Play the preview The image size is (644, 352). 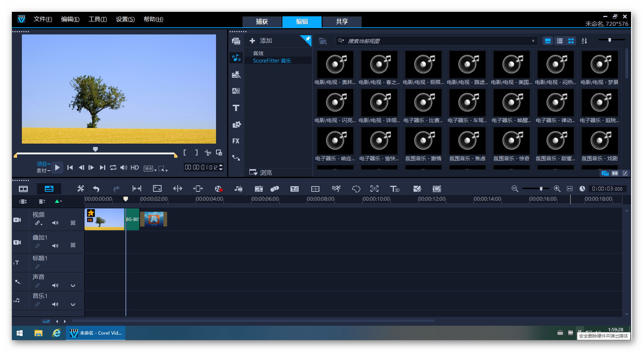pos(57,168)
